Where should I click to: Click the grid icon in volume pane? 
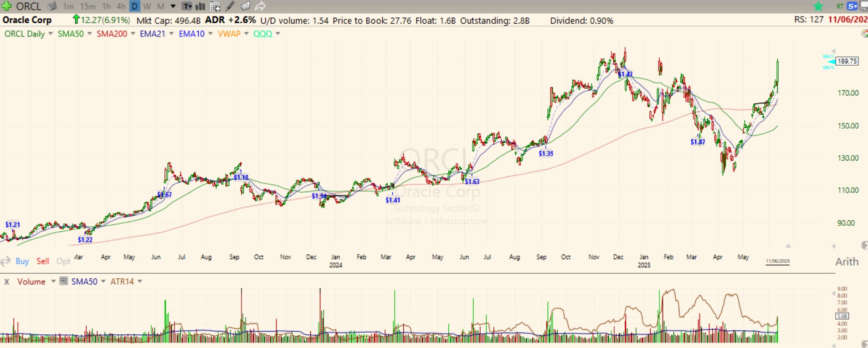[x=64, y=281]
